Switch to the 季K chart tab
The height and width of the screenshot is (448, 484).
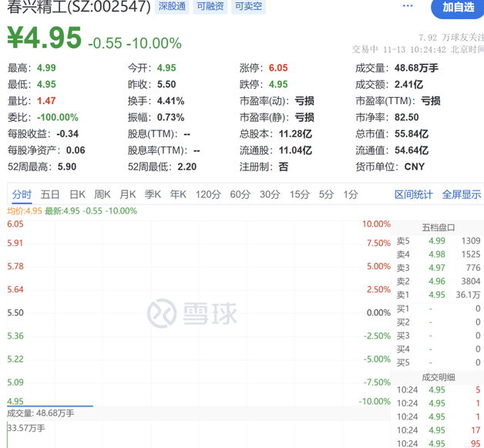(x=153, y=194)
